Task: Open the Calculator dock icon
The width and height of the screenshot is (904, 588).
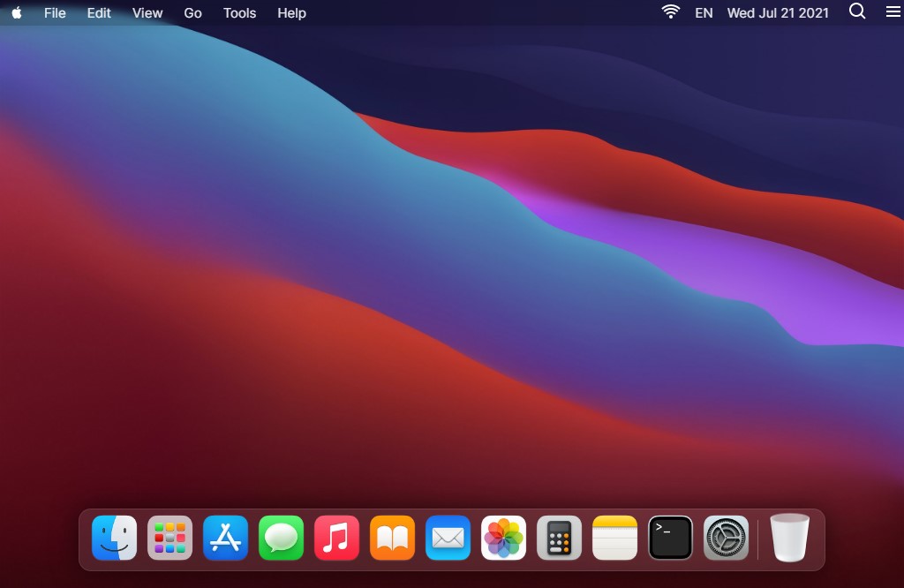Action: [559, 538]
